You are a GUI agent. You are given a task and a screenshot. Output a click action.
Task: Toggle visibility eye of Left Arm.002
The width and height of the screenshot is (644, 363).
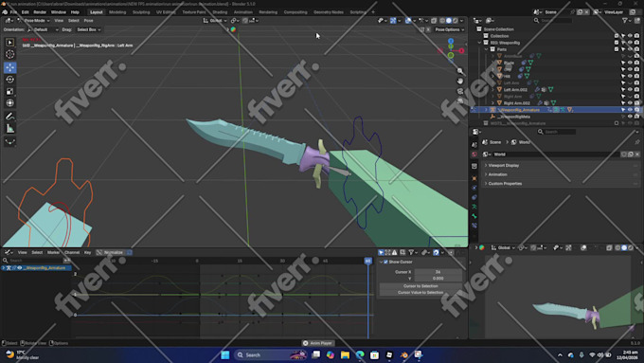630,89
